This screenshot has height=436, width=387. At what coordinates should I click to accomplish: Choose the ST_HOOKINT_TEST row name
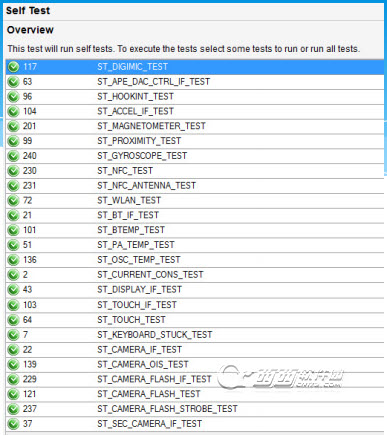point(135,97)
